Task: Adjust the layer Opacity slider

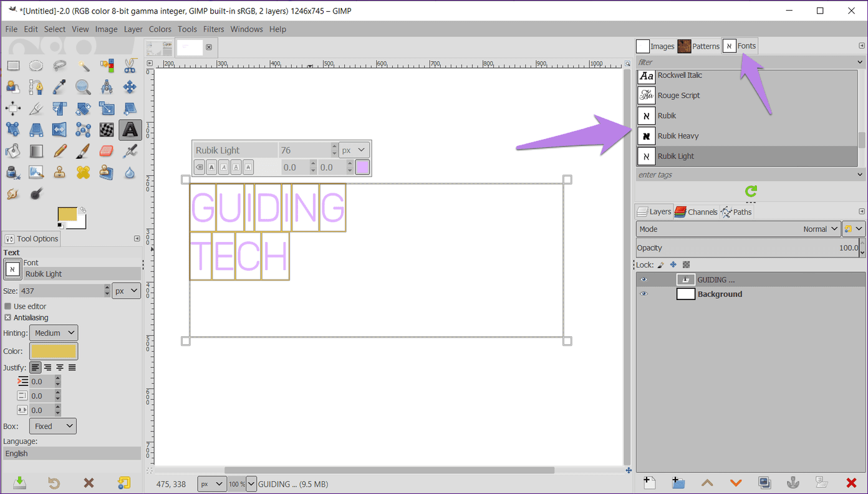Action: [x=748, y=248]
